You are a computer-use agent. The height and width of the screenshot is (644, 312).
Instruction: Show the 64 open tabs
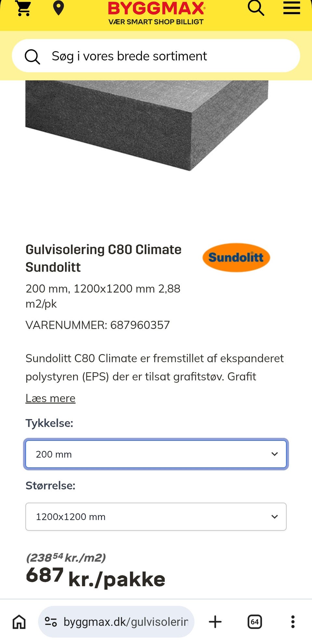(255, 622)
